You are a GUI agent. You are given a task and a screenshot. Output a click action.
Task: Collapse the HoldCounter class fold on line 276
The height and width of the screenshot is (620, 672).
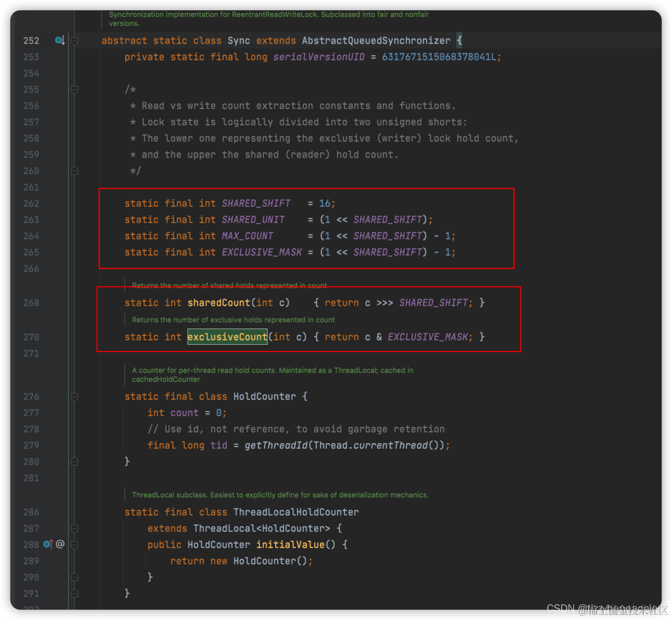pos(74,396)
